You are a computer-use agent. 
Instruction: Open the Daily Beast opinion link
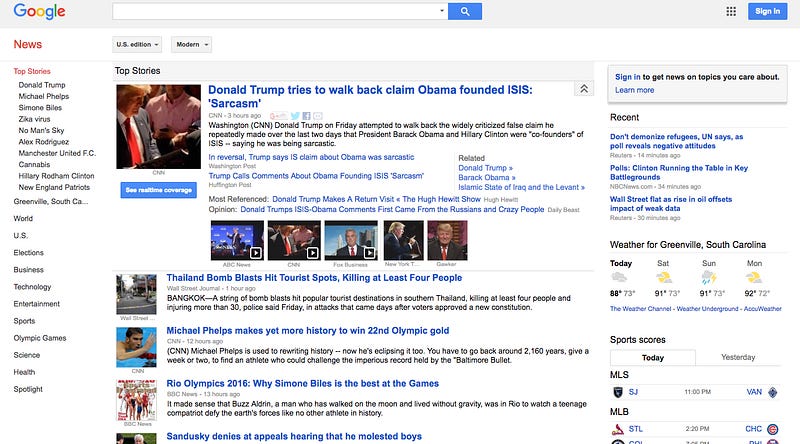click(x=392, y=209)
